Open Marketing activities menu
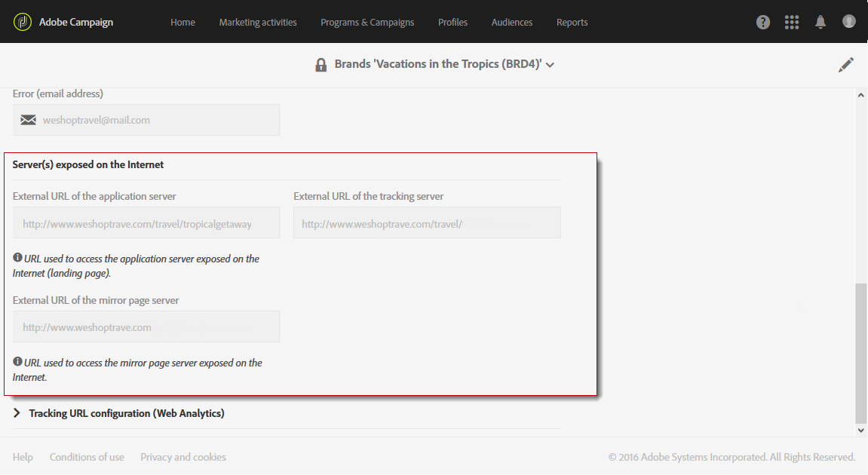Screen dimensions: 868x475 (258, 22)
